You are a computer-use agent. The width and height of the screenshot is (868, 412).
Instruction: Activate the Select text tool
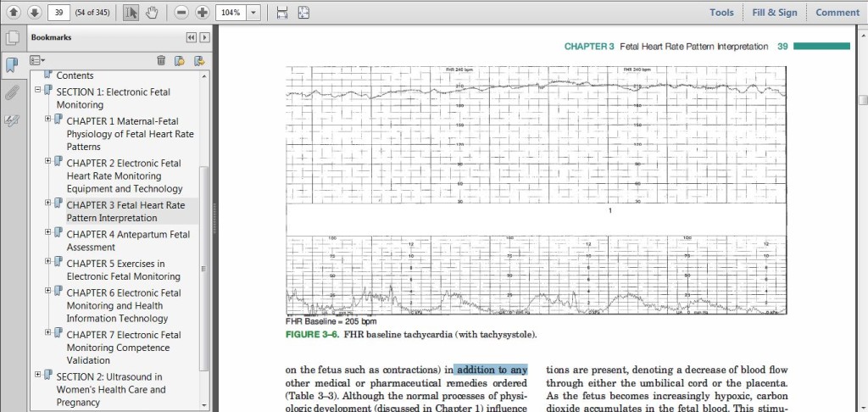coord(131,12)
